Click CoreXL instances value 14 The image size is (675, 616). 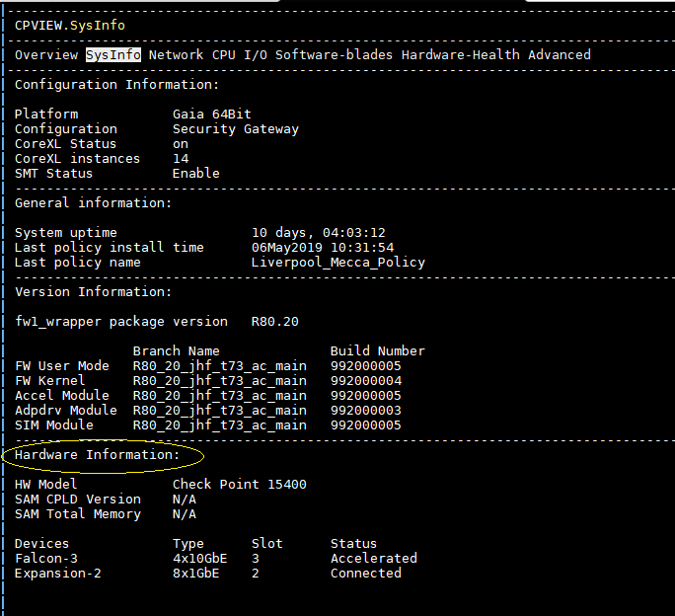tap(181, 159)
